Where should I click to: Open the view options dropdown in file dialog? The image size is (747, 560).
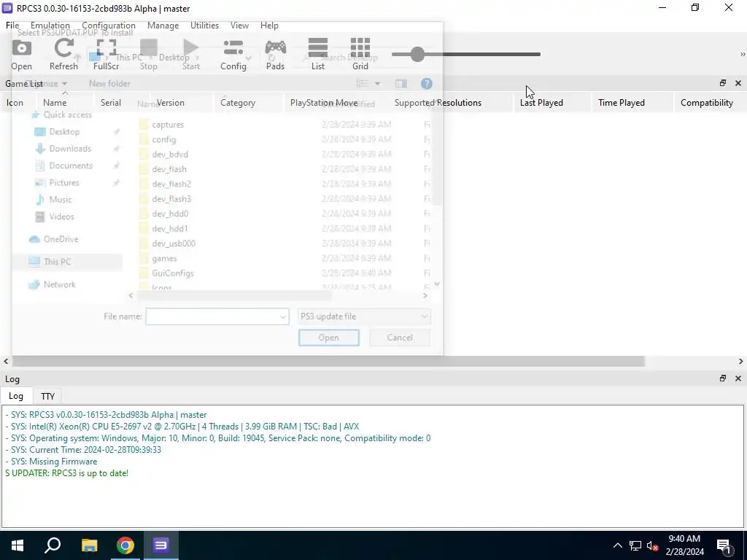click(377, 84)
